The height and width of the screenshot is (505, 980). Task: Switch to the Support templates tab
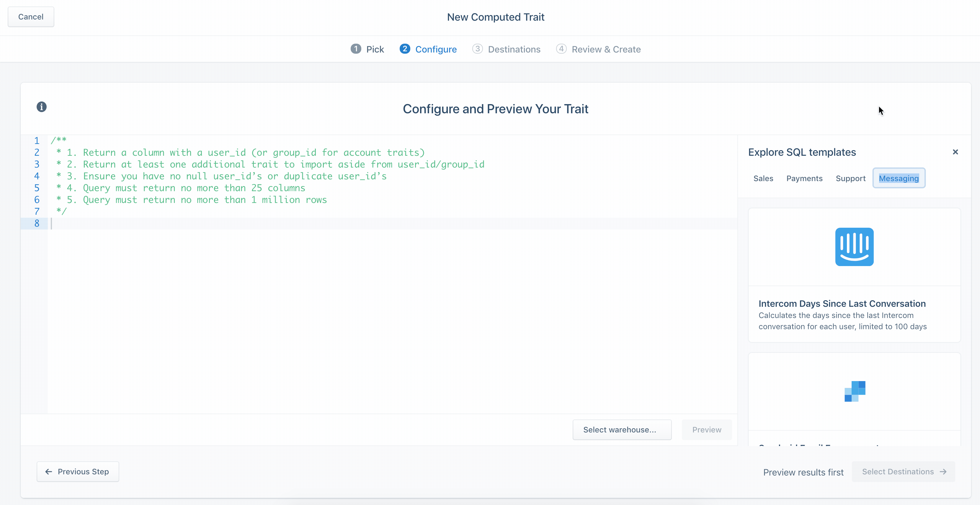click(x=850, y=178)
